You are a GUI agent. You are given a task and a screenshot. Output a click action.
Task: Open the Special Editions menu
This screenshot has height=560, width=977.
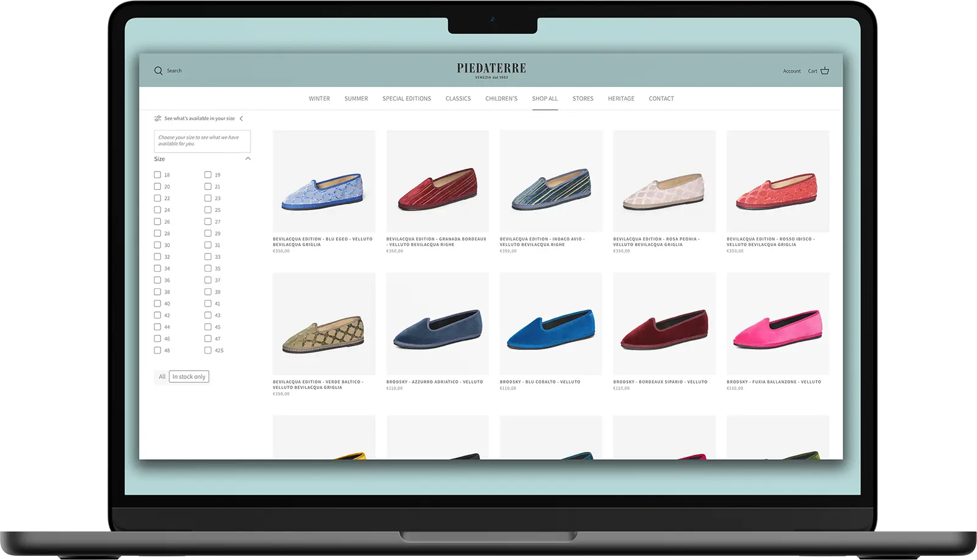pos(407,98)
